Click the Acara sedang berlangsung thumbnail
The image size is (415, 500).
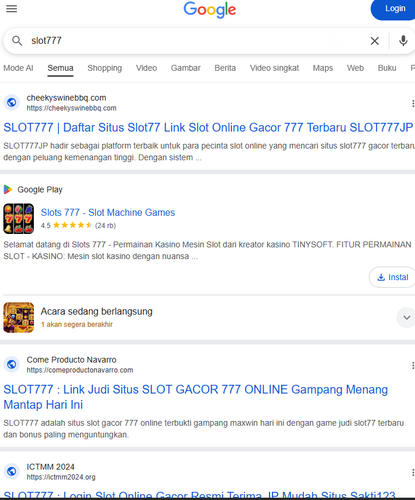coord(19,317)
